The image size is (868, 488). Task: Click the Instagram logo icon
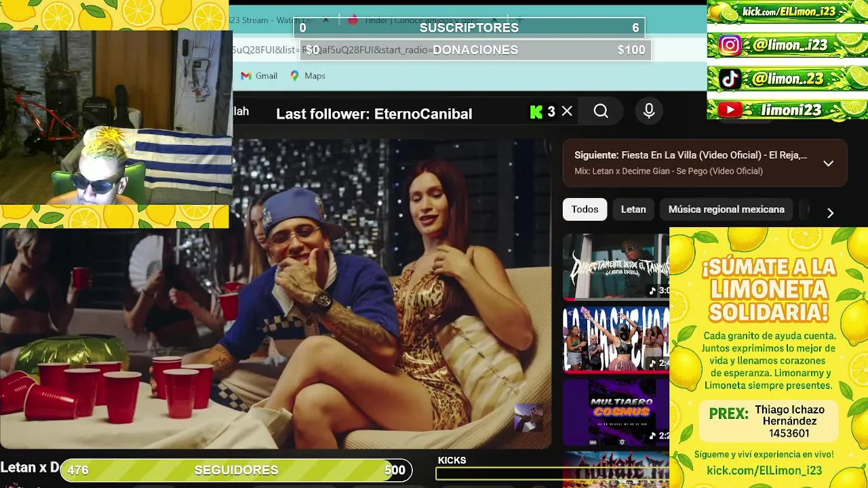(x=730, y=45)
